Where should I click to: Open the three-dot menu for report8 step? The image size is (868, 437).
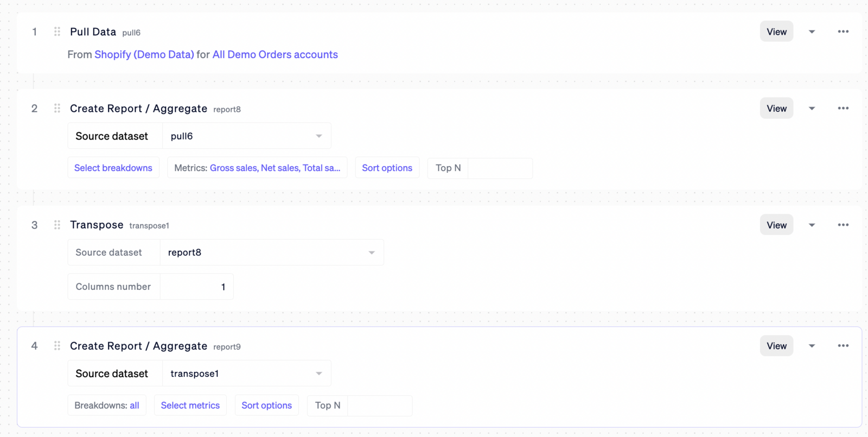pyautogui.click(x=843, y=108)
